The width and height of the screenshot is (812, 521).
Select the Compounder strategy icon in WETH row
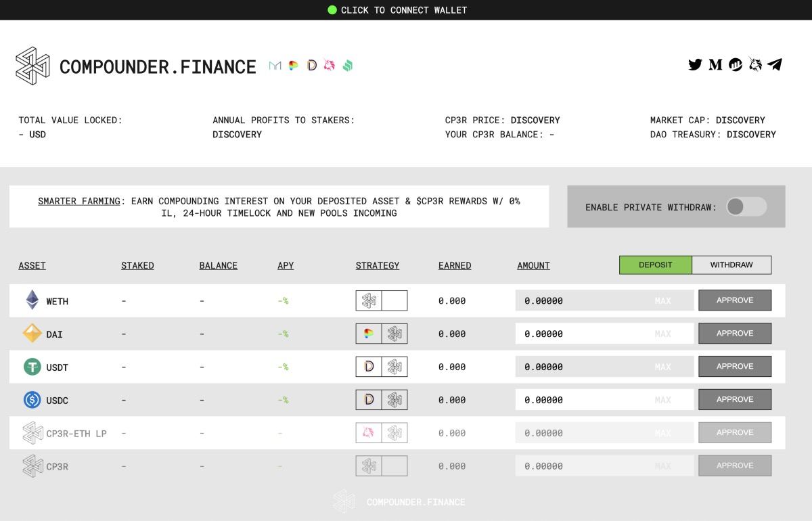point(369,300)
